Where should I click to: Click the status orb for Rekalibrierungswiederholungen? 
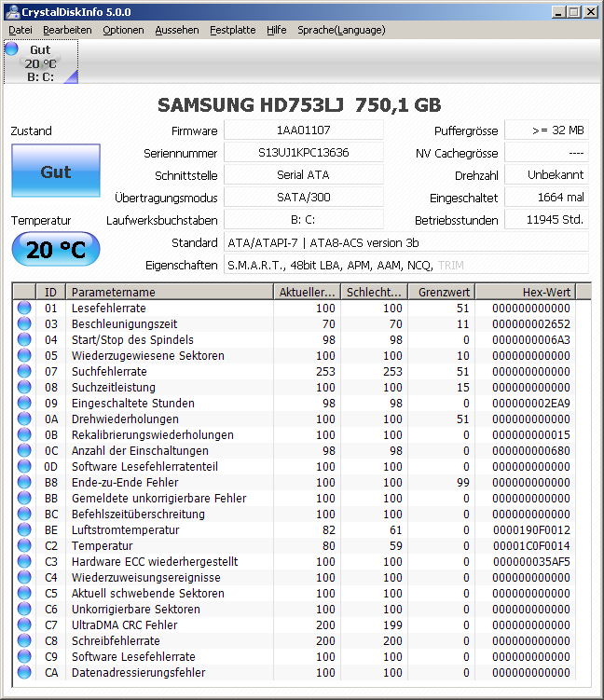tap(24, 435)
